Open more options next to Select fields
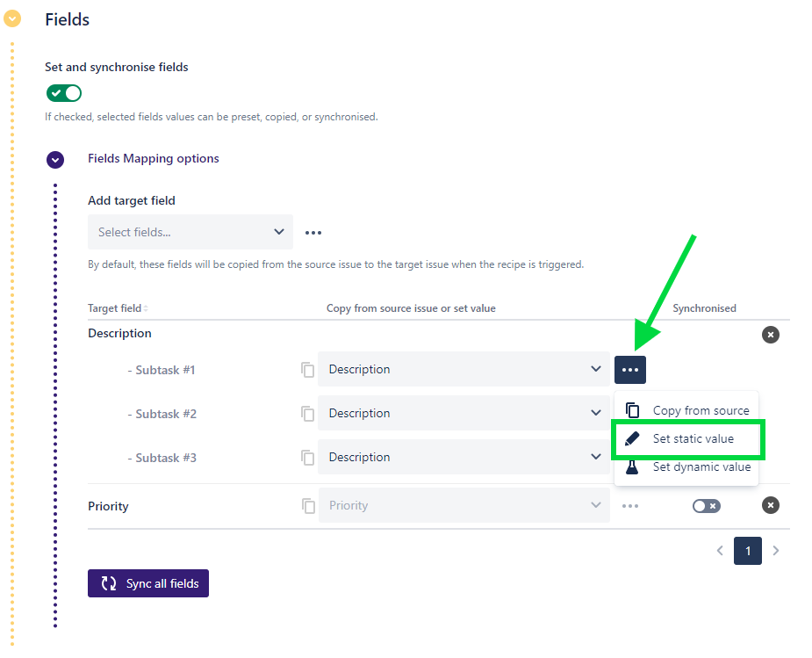Image resolution: width=812 pixels, height=658 pixels. click(313, 233)
